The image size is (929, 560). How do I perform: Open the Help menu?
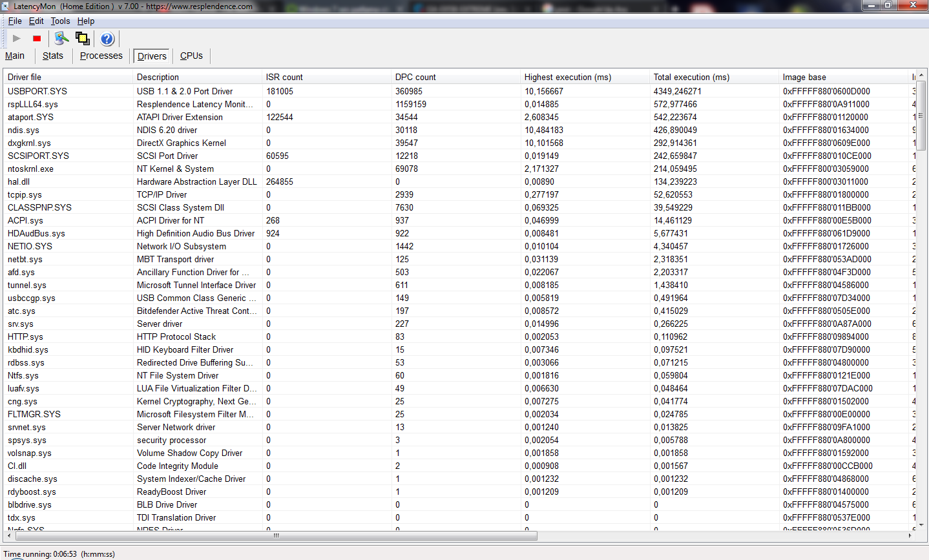pyautogui.click(x=86, y=21)
